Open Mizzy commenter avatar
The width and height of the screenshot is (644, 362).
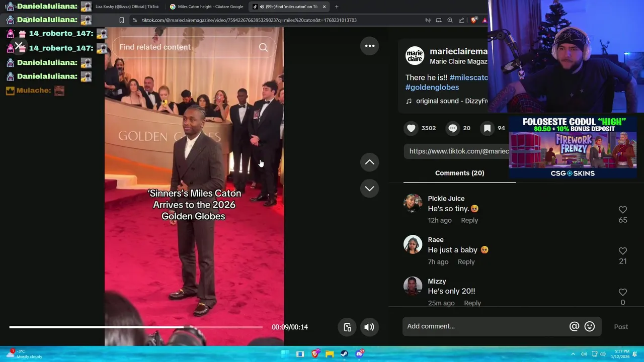click(x=413, y=286)
